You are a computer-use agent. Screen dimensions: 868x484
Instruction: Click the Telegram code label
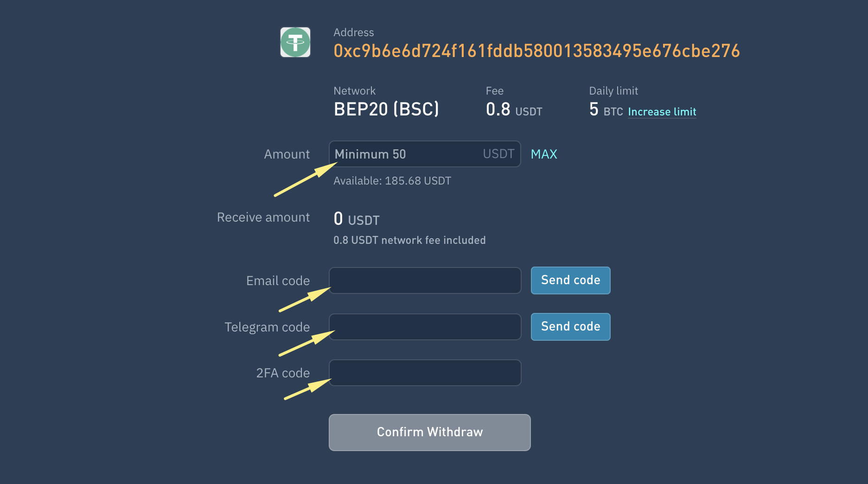267,327
